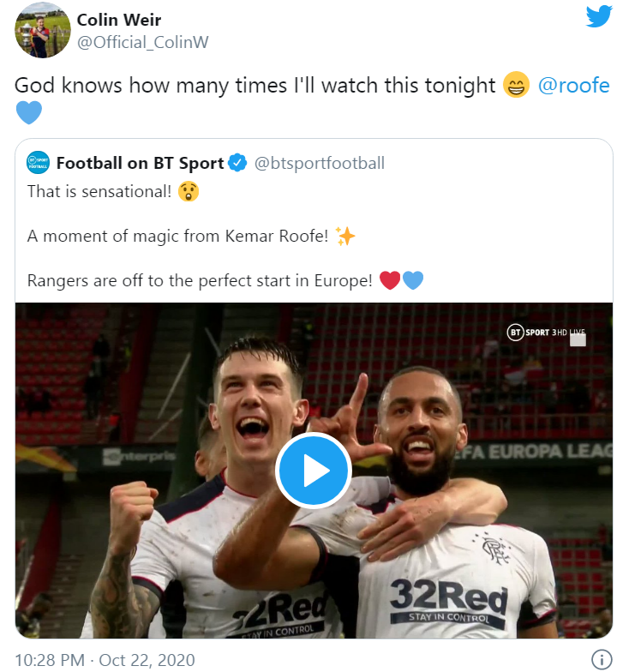Open the quoted tweet's sensational text
Screen dimensions: 617x672
pos(99,192)
